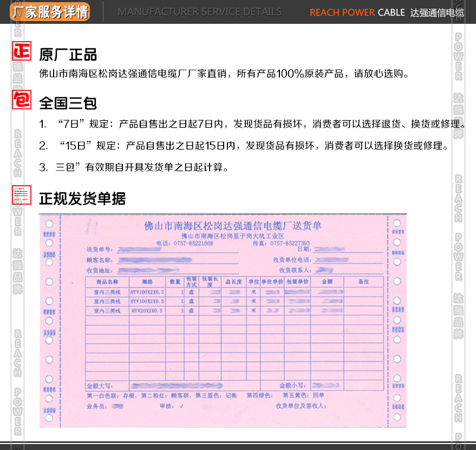Click the 规格 column header
Viewport: 476px width, 450px height.
tap(147, 282)
